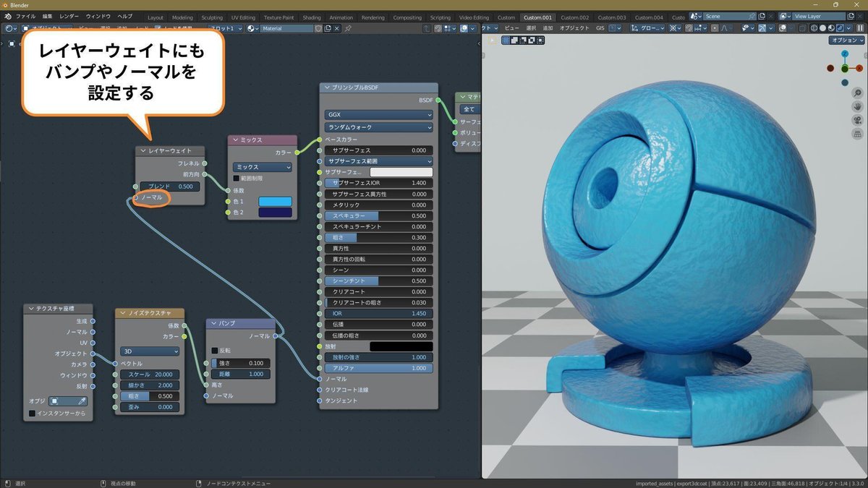868x488 pixels.
Task: Toggle the From Instancer checkbox
Action: coord(32,414)
